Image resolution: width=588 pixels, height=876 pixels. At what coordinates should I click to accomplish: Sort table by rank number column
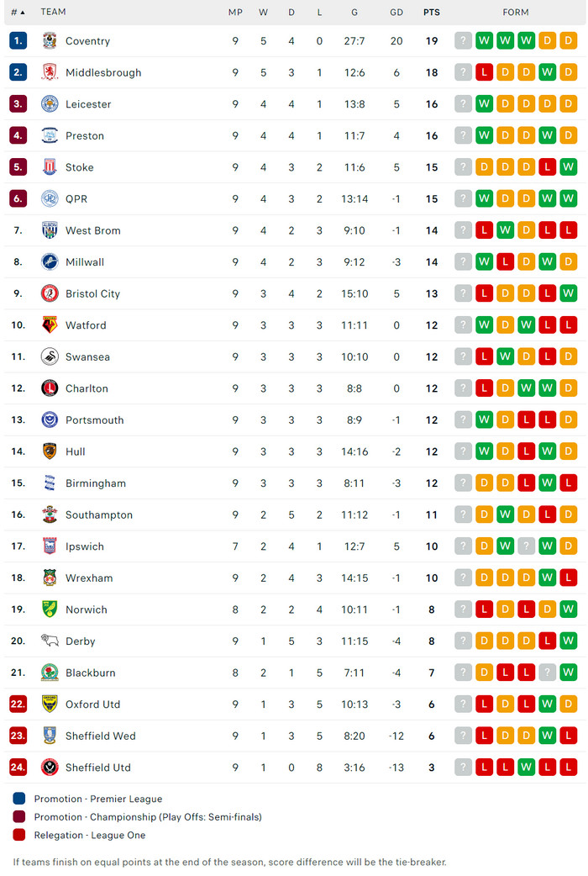click(x=18, y=13)
